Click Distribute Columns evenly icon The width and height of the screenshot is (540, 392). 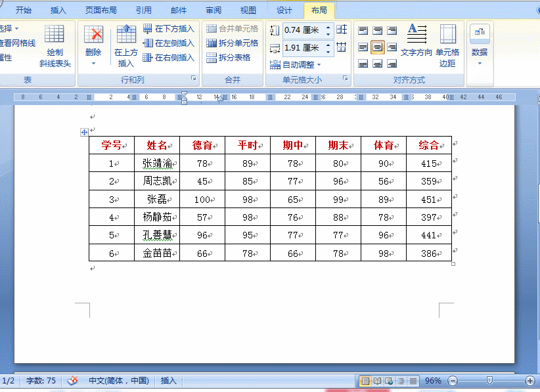tap(342, 47)
